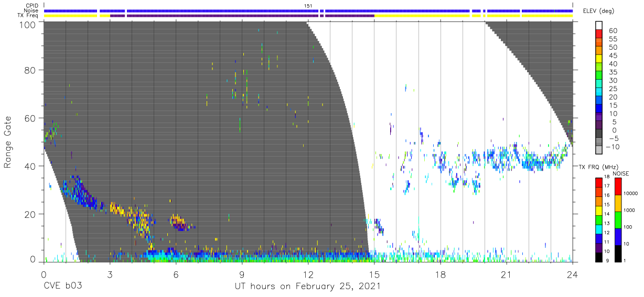Image resolution: width=644 pixels, height=297 pixels.
Task: Pick the black bottom swatch of the TX FRQ colorbar
Action: [598, 257]
